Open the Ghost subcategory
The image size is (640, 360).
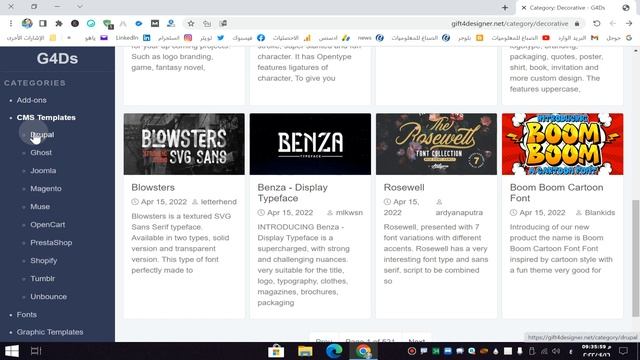point(41,153)
